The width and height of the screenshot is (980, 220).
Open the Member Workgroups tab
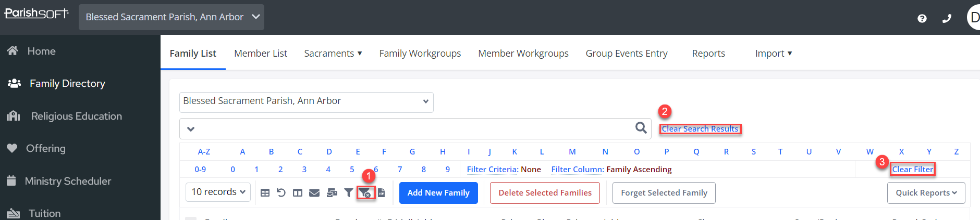[x=523, y=54]
